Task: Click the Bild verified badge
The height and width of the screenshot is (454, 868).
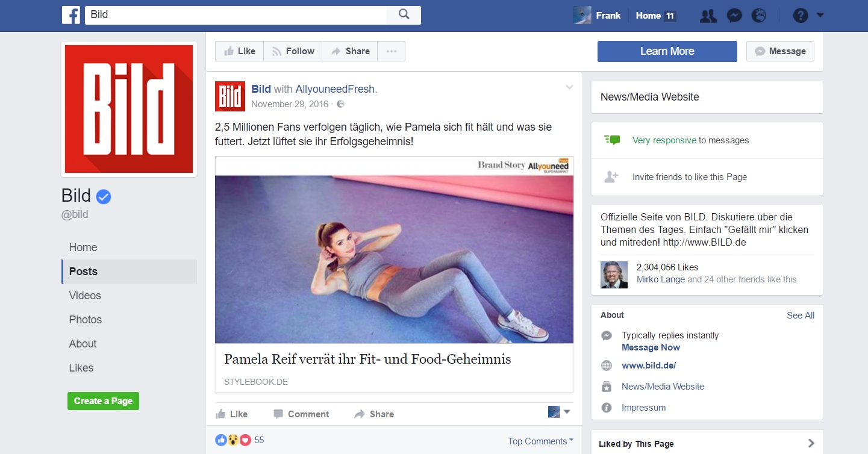Action: pos(104,196)
